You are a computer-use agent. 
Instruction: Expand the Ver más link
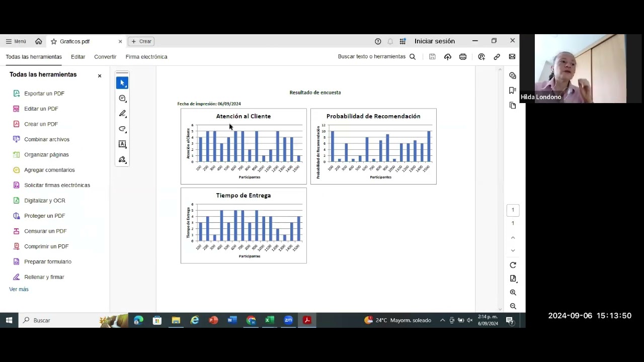click(19, 289)
